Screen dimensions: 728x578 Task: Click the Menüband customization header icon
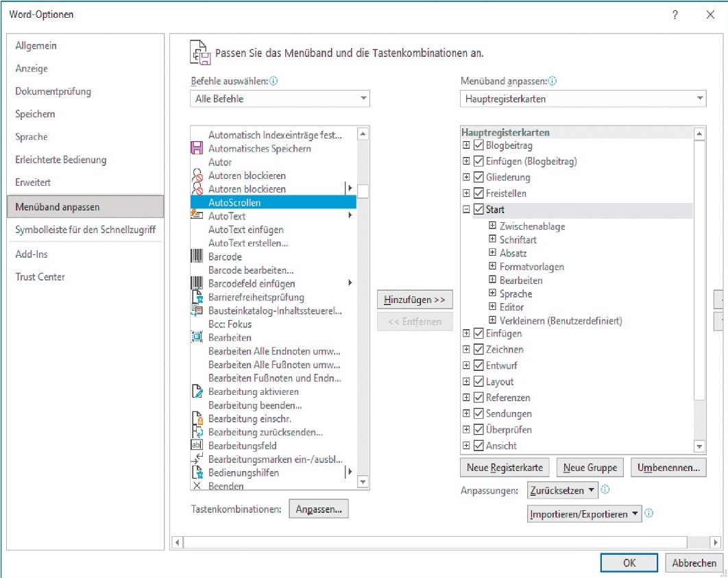[200, 53]
